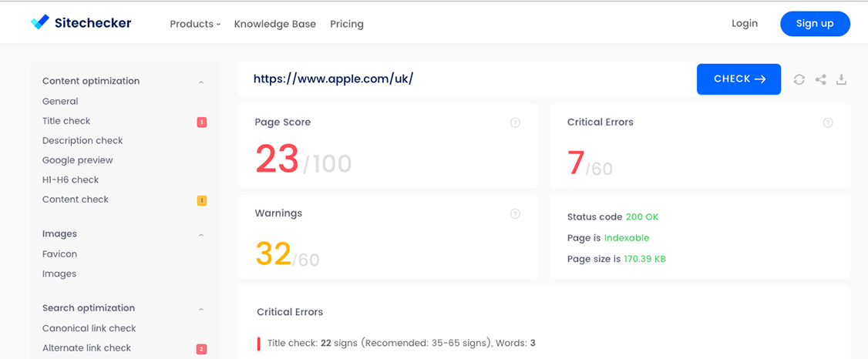This screenshot has height=359, width=868.
Task: Select Description check in sidebar
Action: 82,140
